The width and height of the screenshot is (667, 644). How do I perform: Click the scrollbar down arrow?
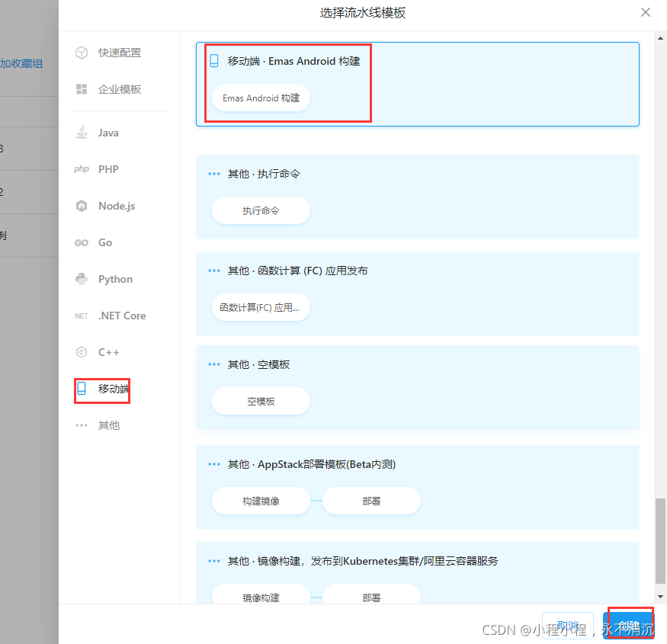660,596
